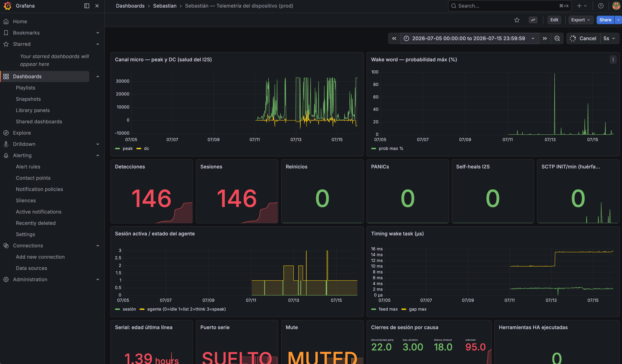622x364 pixels.
Task: Click the Administration gear icon
Action: pos(6,279)
